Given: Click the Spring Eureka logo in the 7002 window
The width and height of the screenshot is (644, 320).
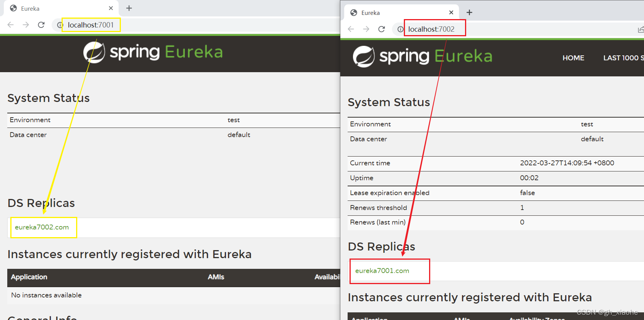Looking at the screenshot, I should [x=423, y=57].
